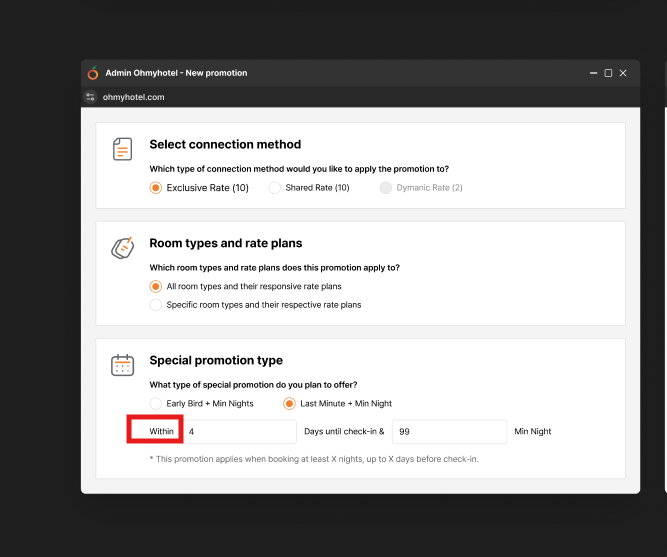The width and height of the screenshot is (667, 557).
Task: Click the window title bar text
Action: (x=176, y=73)
